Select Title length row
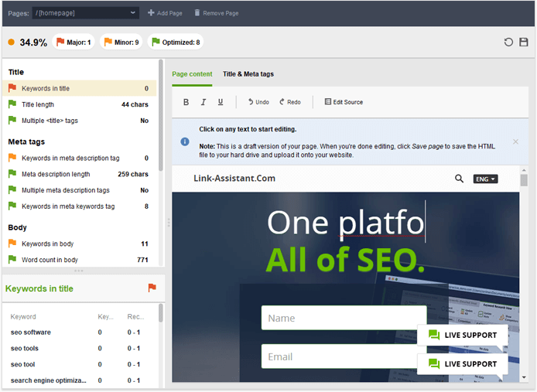The image size is (537, 392). click(80, 104)
